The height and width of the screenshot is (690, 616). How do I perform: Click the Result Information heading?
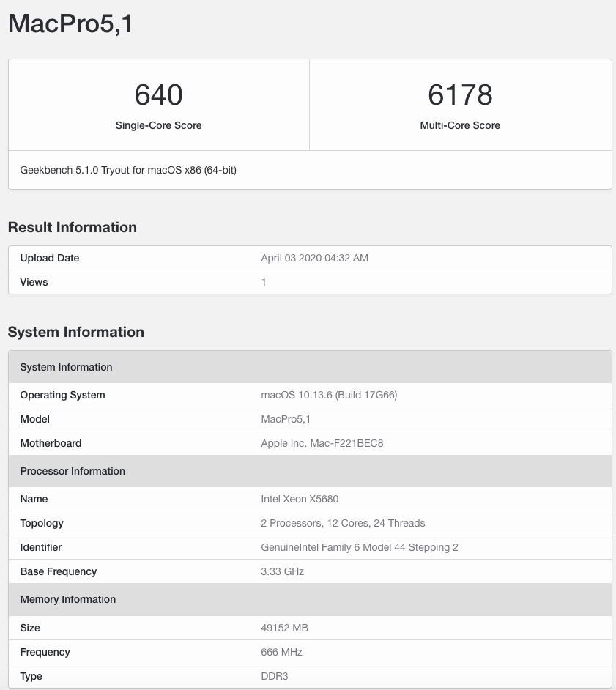point(73,227)
